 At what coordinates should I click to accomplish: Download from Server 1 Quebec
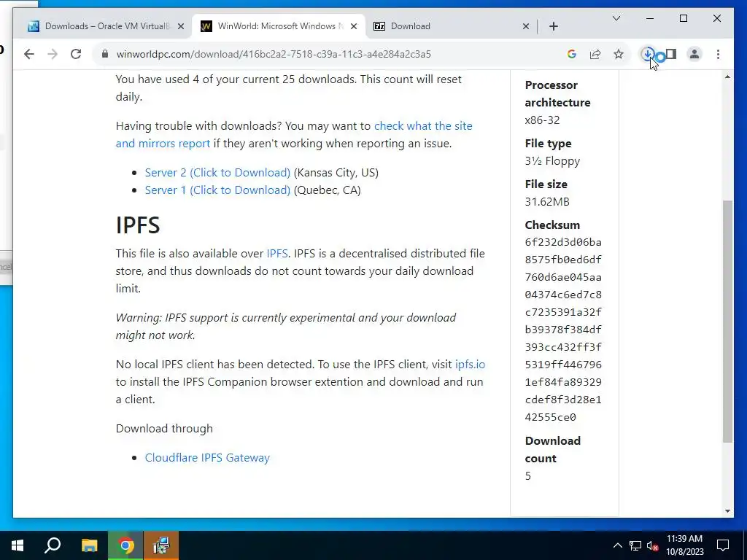(x=217, y=190)
